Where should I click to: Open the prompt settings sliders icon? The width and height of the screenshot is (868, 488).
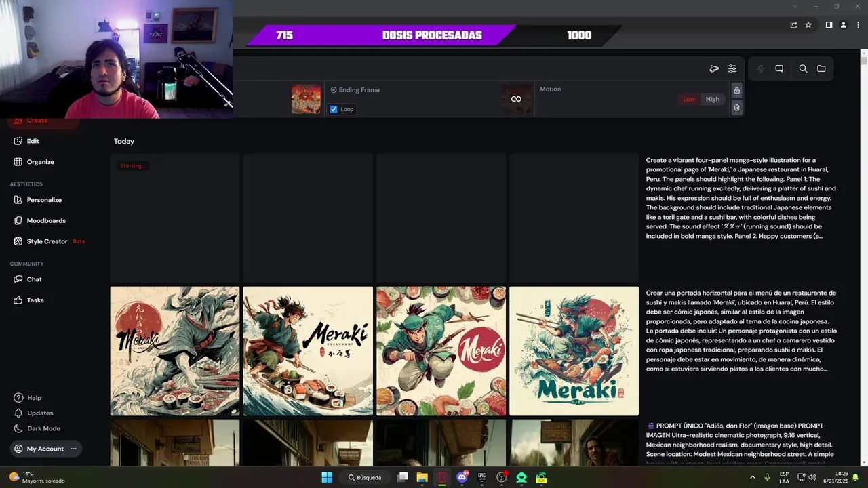732,68
